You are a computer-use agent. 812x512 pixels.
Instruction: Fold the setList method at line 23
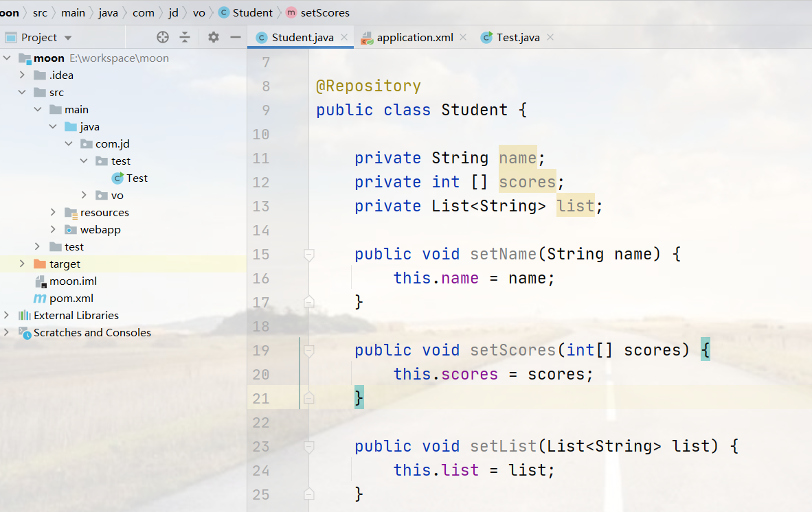pyautogui.click(x=308, y=447)
